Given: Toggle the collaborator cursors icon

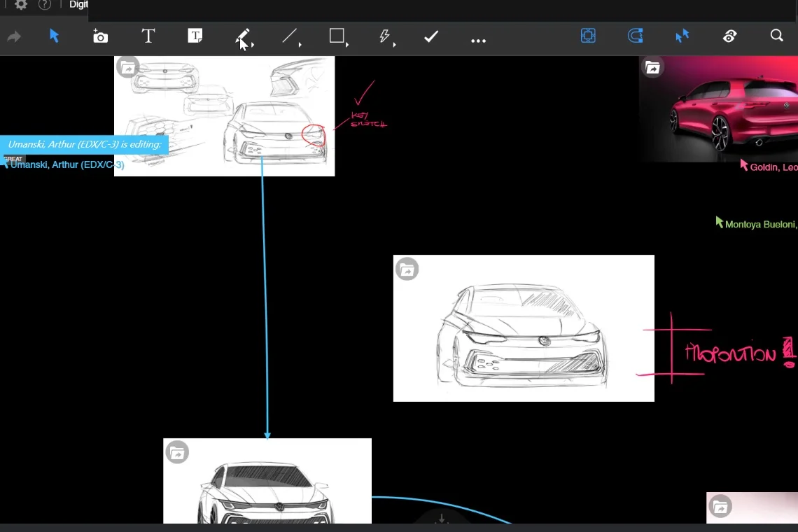Looking at the screenshot, I should click(682, 36).
